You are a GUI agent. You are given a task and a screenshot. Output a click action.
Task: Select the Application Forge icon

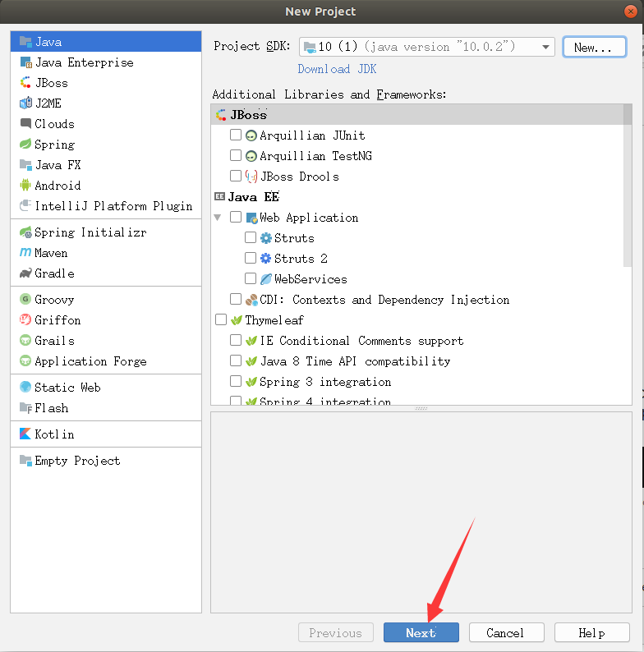tap(25, 360)
